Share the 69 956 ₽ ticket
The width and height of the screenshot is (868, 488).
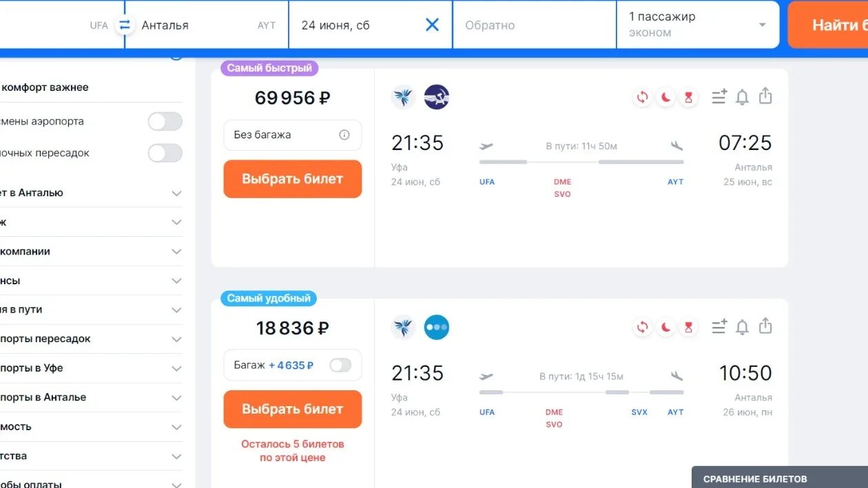point(765,96)
